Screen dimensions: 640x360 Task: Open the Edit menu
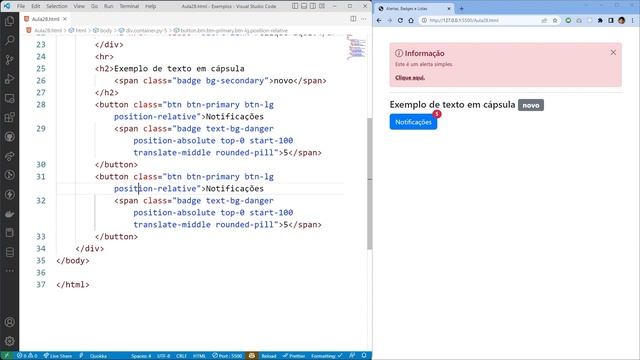coord(36,6)
